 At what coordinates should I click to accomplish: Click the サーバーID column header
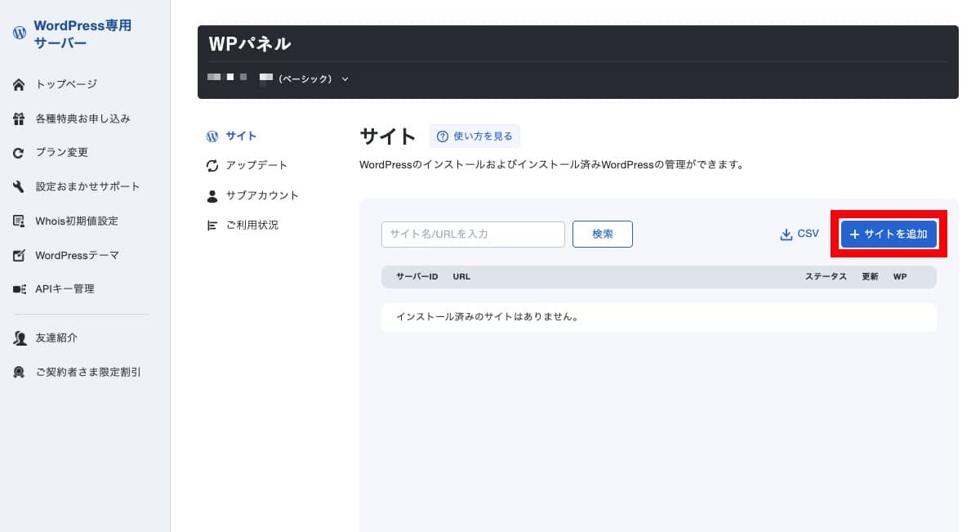pyautogui.click(x=417, y=277)
